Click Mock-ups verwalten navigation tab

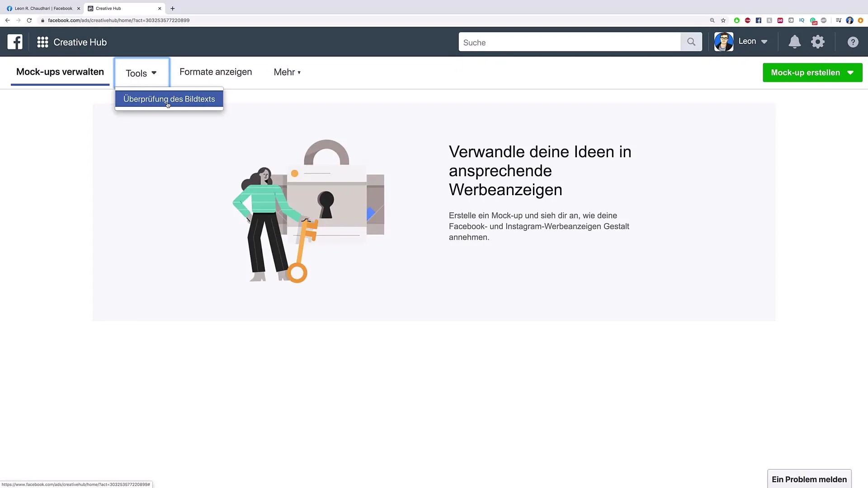click(x=60, y=72)
